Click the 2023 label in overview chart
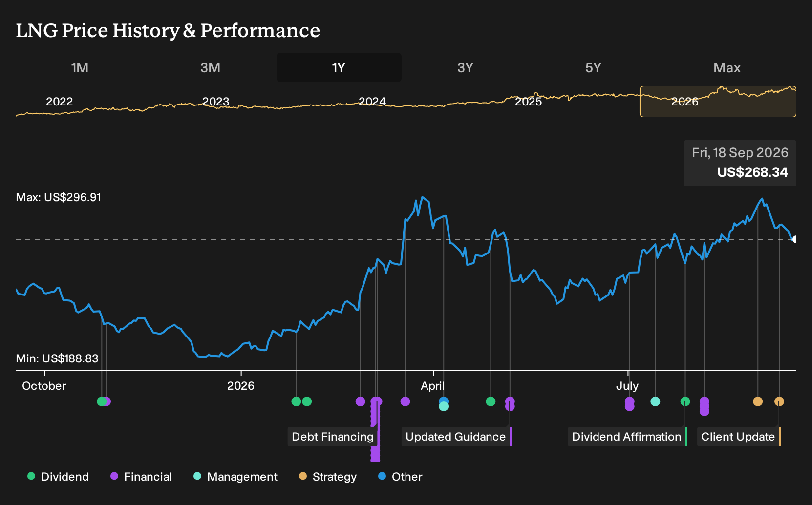The height and width of the screenshot is (505, 812). click(x=215, y=102)
